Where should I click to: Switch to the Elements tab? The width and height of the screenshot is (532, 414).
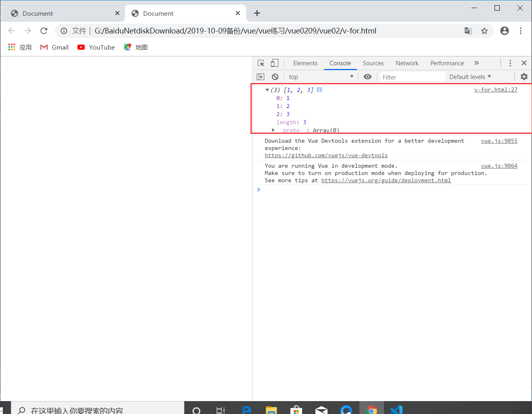point(305,63)
